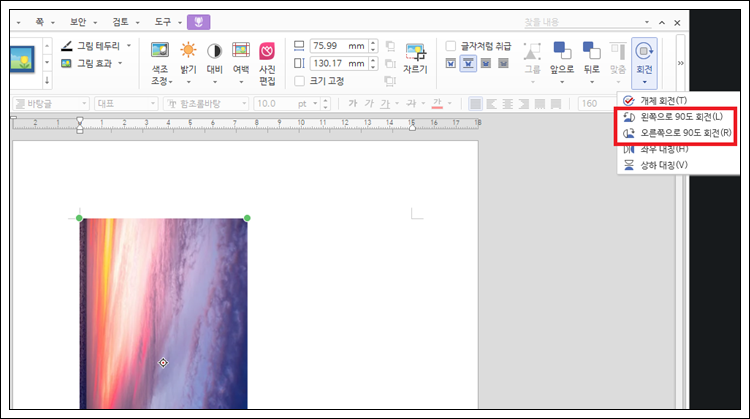
Task: Click the italic 가 formatting icon
Action: [x=369, y=103]
